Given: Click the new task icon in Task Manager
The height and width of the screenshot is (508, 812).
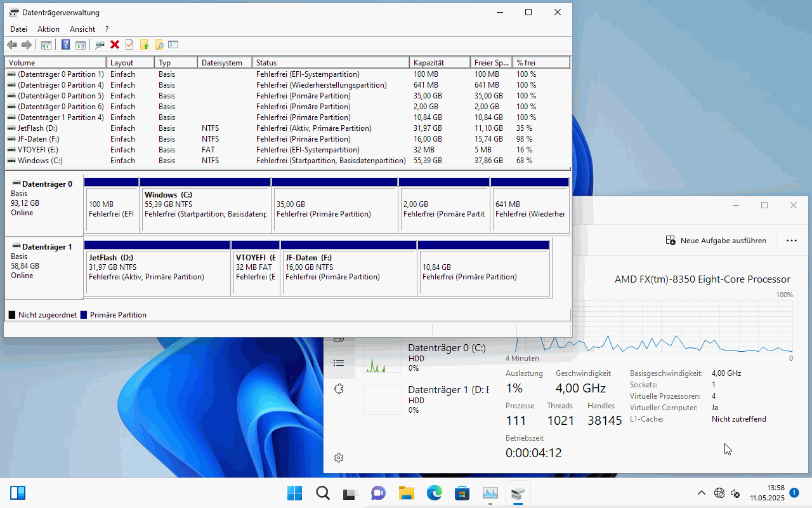Looking at the screenshot, I should click(671, 241).
